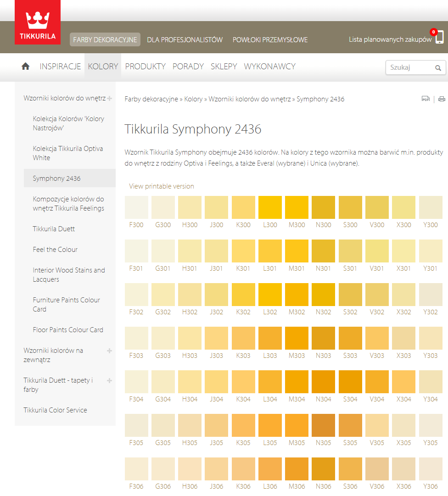448x496 pixels.
Task: Choose the S304 color swatch
Action: coord(350,382)
